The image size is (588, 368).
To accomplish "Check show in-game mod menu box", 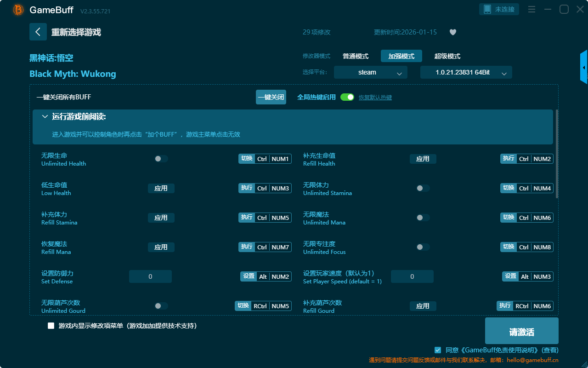I will (x=51, y=326).
